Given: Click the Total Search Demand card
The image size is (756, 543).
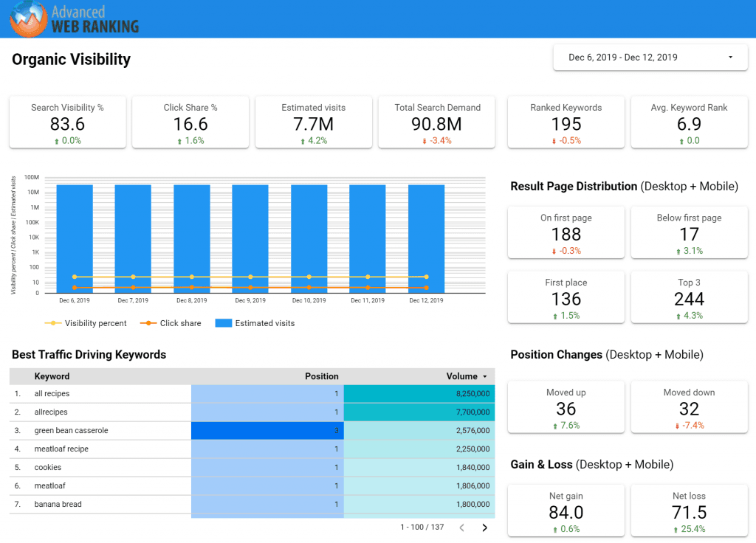Looking at the screenshot, I should [437, 122].
